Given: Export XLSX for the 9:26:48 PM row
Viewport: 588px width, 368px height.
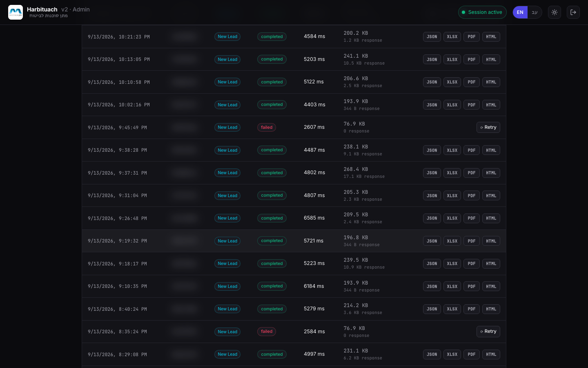Looking at the screenshot, I should 452,218.
